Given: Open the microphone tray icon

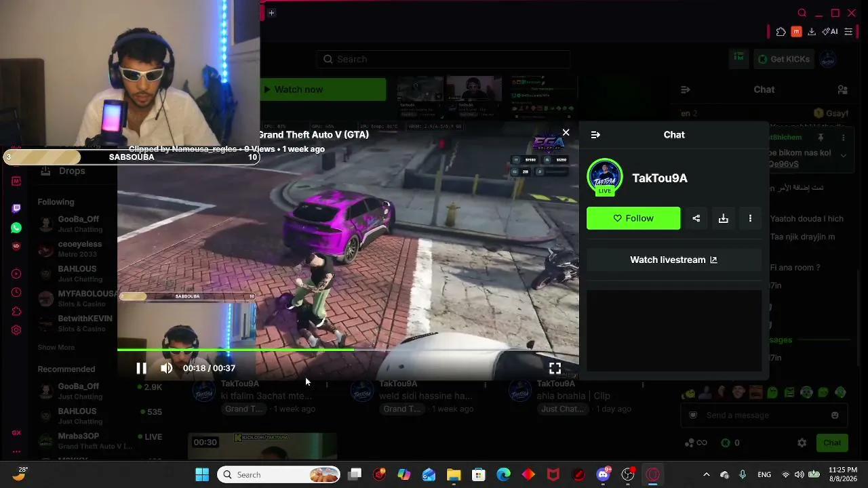Looking at the screenshot, I should click(743, 474).
